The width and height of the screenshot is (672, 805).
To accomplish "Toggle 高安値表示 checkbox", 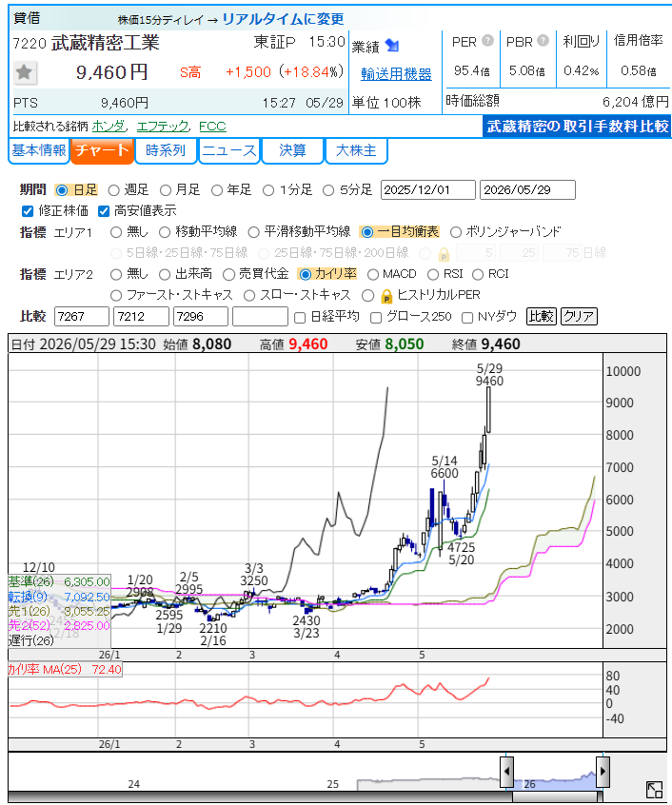I will [104, 211].
